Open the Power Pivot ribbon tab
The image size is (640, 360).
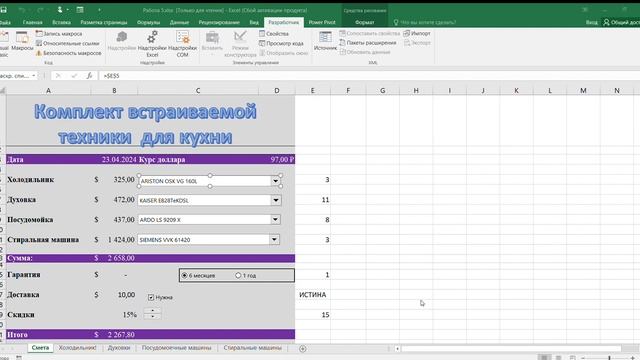click(x=322, y=22)
